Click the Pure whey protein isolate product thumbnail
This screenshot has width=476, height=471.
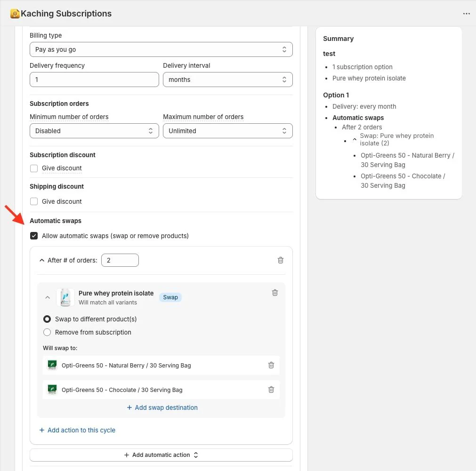65,297
